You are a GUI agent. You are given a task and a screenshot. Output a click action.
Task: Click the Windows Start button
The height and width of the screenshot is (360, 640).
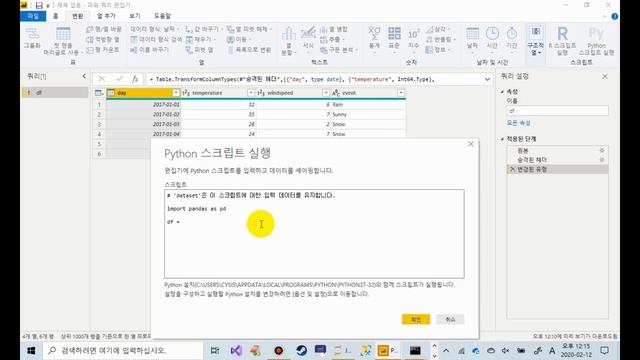31,351
